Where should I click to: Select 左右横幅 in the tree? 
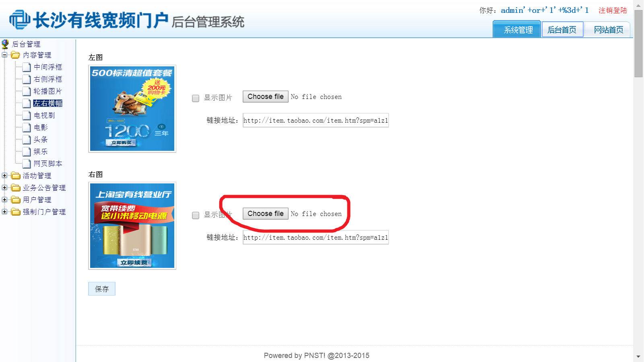pos(48,103)
